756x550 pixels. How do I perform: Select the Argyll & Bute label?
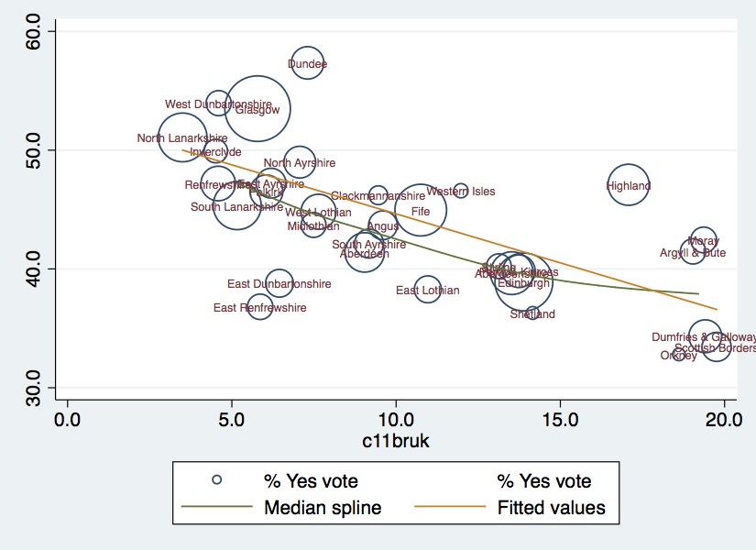coord(693,252)
